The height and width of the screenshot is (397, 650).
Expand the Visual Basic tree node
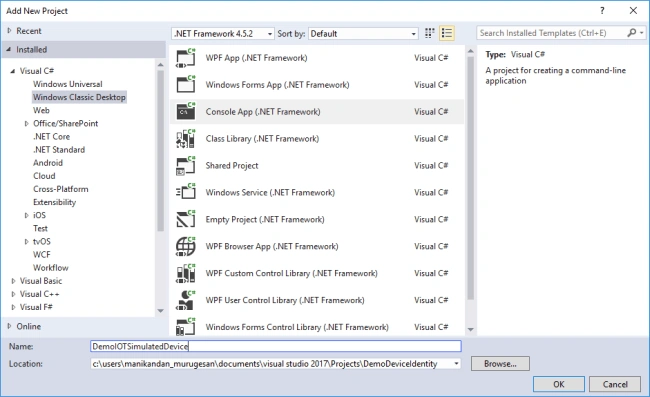tap(13, 281)
